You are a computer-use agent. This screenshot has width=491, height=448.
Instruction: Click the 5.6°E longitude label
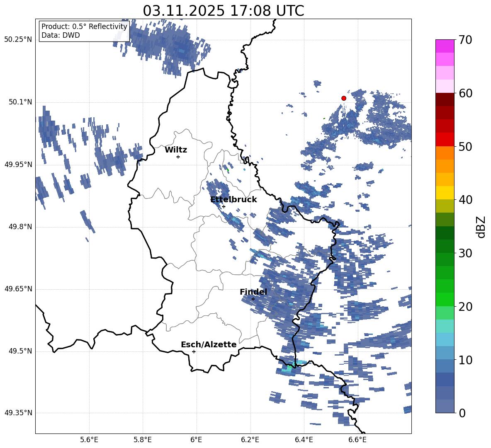89,440
